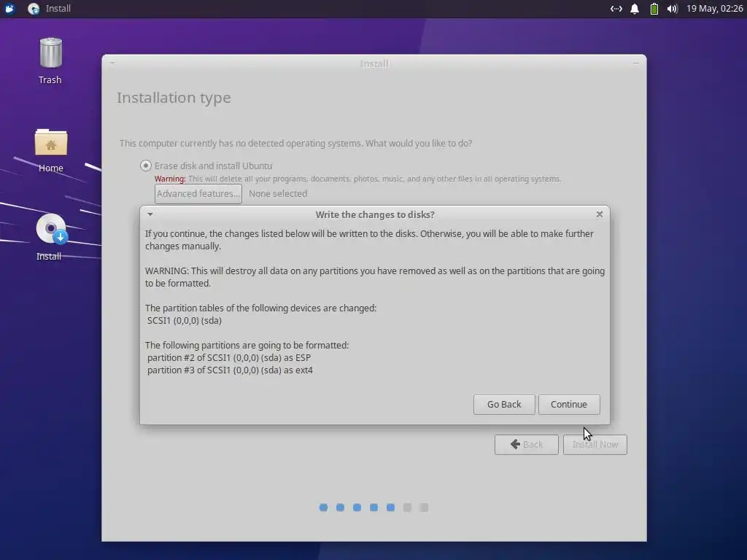Launch the Install disc desktop icon
Viewport: 747px width, 560px height.
pos(50,237)
